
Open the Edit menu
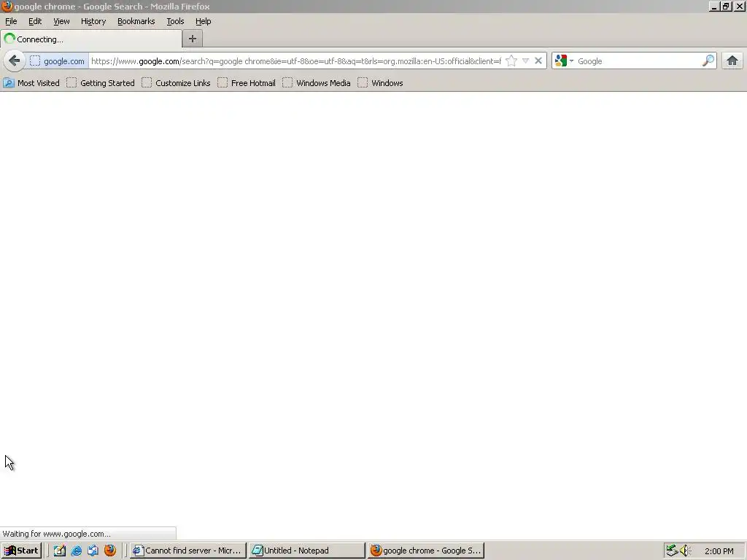click(x=35, y=21)
